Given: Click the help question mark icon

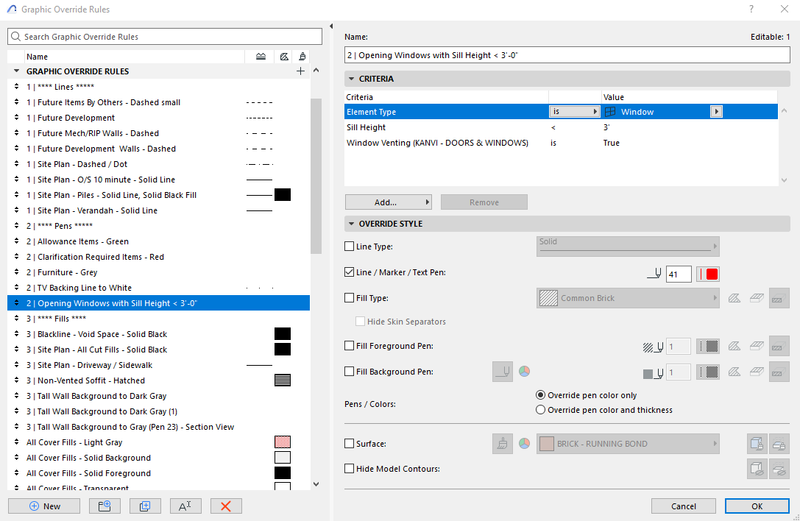Looking at the screenshot, I should click(751, 9).
